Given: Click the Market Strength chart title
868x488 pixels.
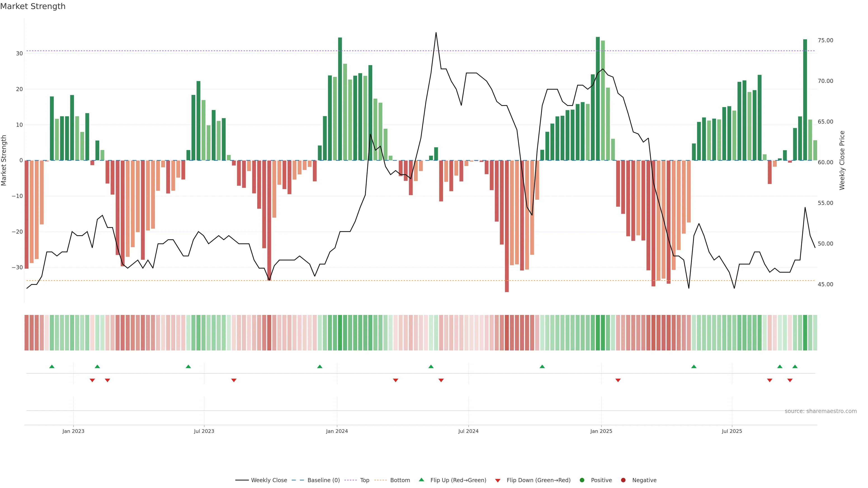Looking at the screenshot, I should 33,6.
